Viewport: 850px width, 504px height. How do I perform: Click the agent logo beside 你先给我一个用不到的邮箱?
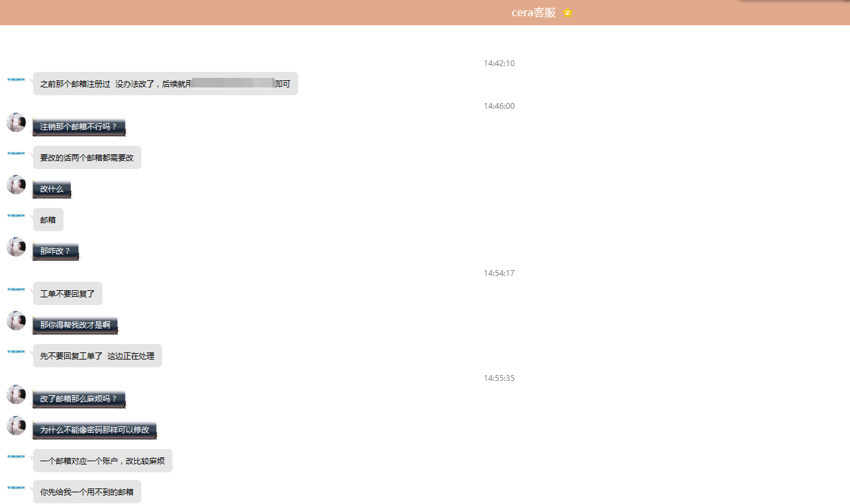16,488
